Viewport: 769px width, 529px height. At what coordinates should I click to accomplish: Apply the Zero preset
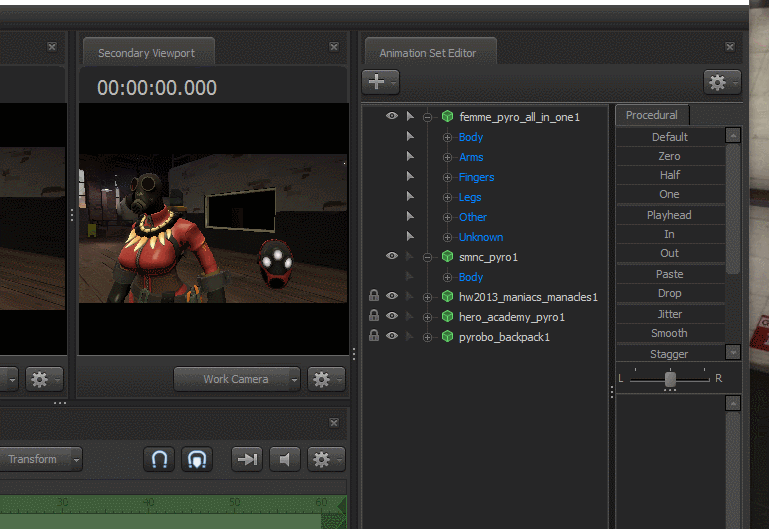coord(670,156)
